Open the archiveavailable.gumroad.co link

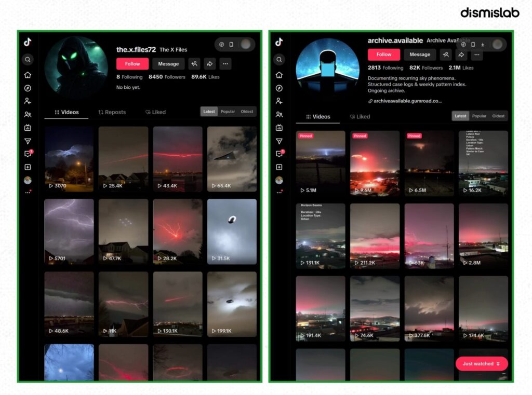(405, 101)
